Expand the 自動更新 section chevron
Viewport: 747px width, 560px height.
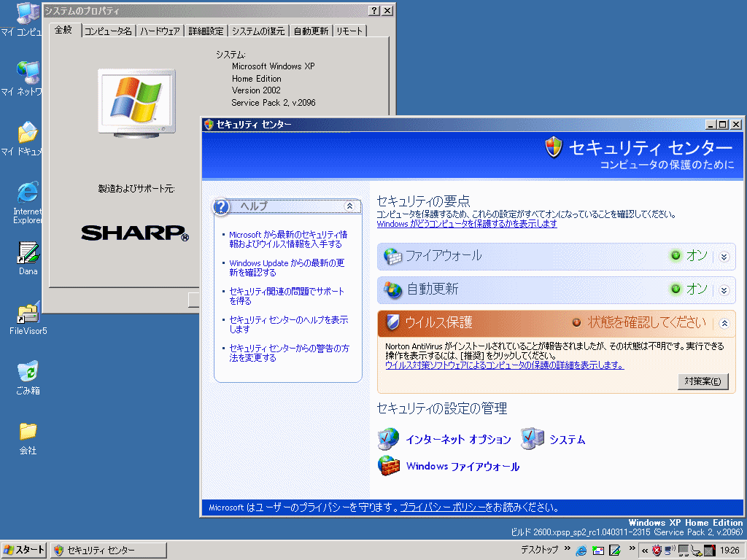[x=724, y=290]
